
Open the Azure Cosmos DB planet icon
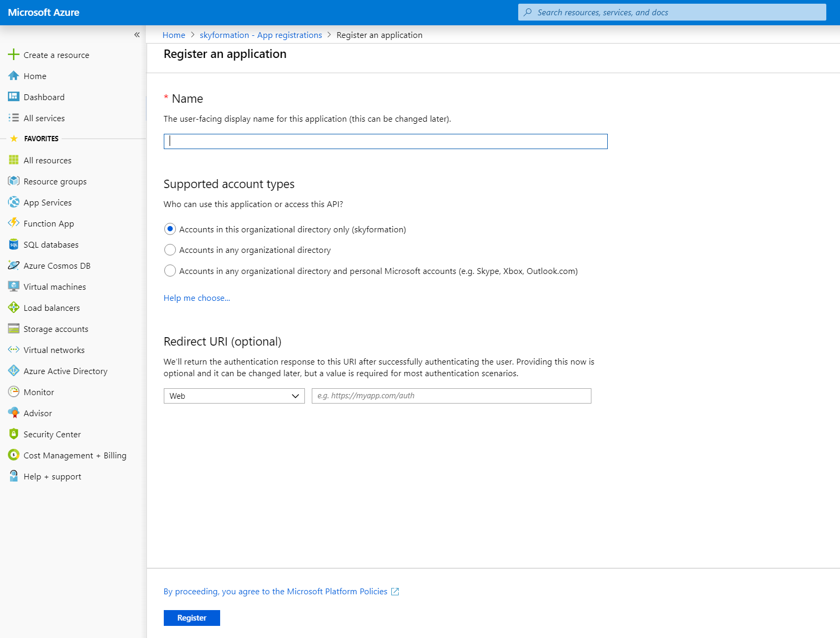[14, 266]
